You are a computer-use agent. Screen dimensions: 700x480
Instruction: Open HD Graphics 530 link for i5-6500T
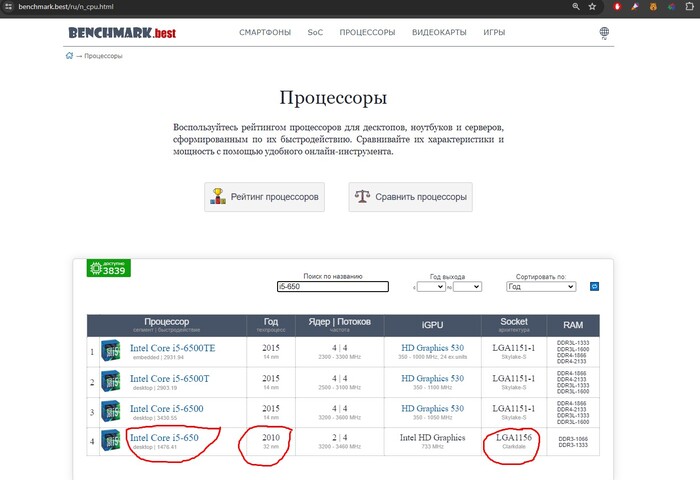(432, 378)
